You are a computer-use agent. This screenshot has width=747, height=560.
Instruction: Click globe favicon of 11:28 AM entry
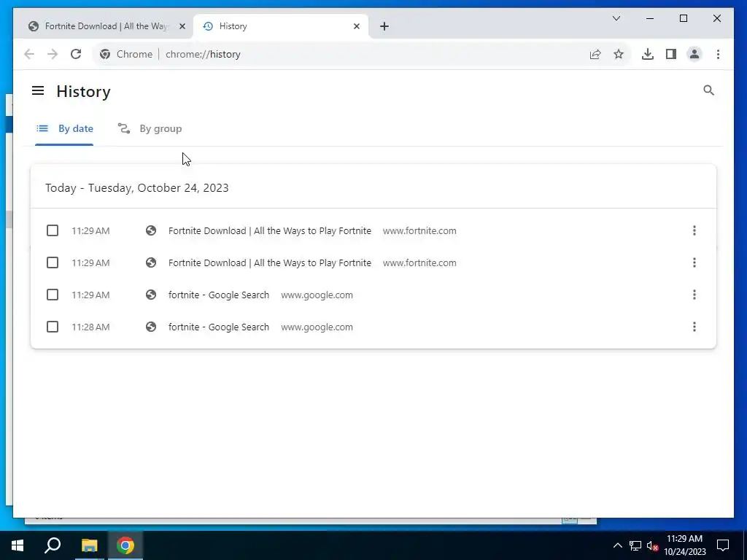point(151,327)
